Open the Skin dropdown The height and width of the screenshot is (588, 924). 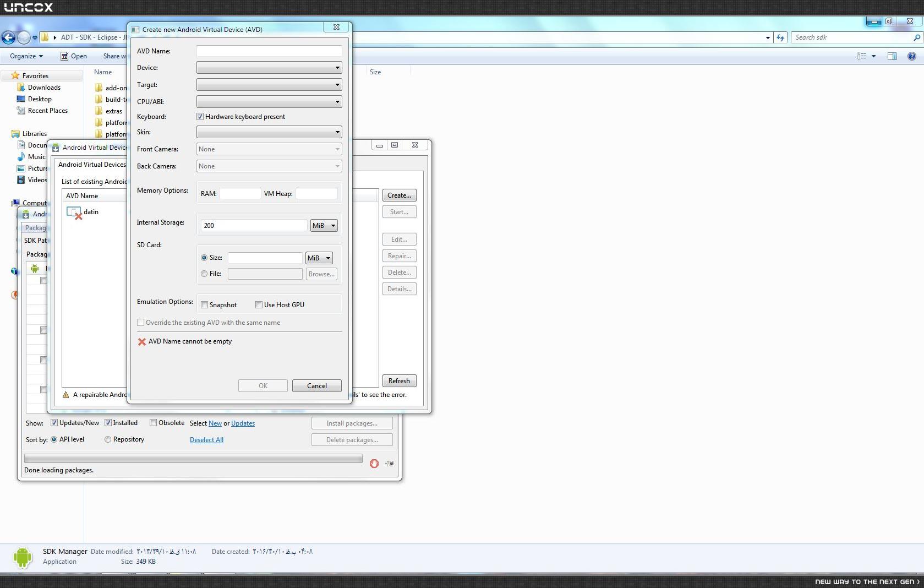pyautogui.click(x=269, y=132)
